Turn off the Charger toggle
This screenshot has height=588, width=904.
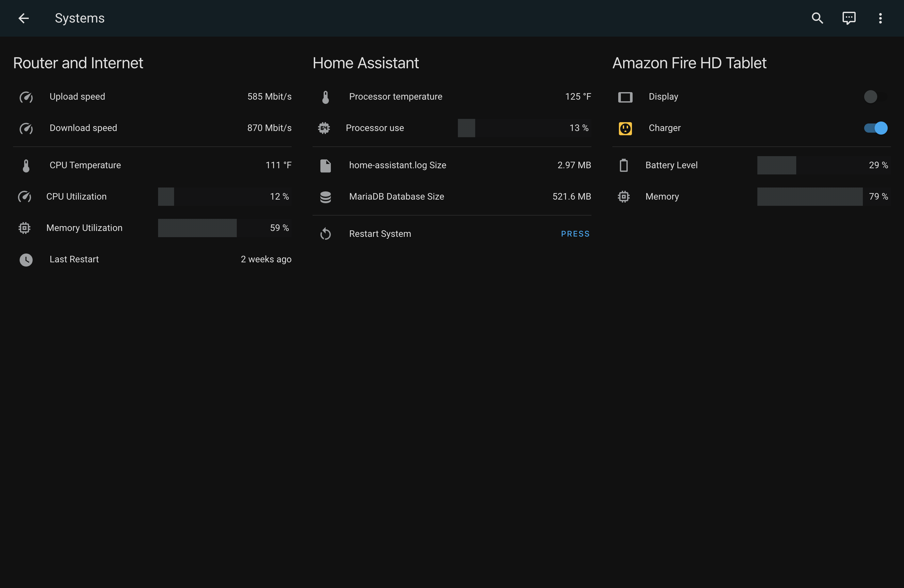click(x=876, y=128)
